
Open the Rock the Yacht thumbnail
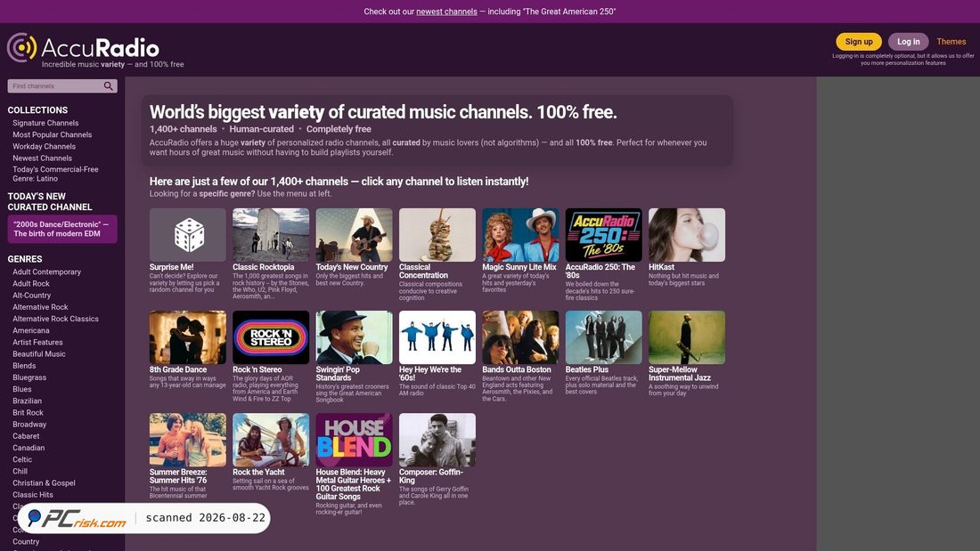[271, 440]
